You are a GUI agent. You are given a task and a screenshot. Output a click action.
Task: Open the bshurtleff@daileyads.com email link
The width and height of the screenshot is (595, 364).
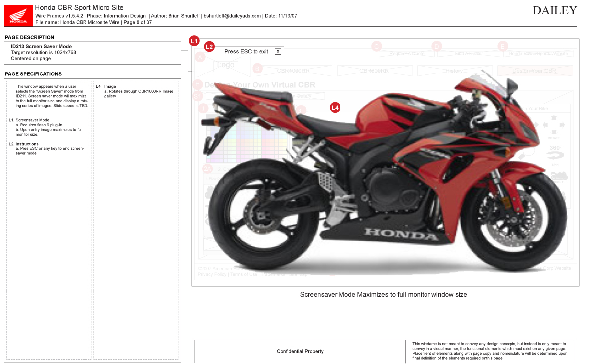(232, 16)
